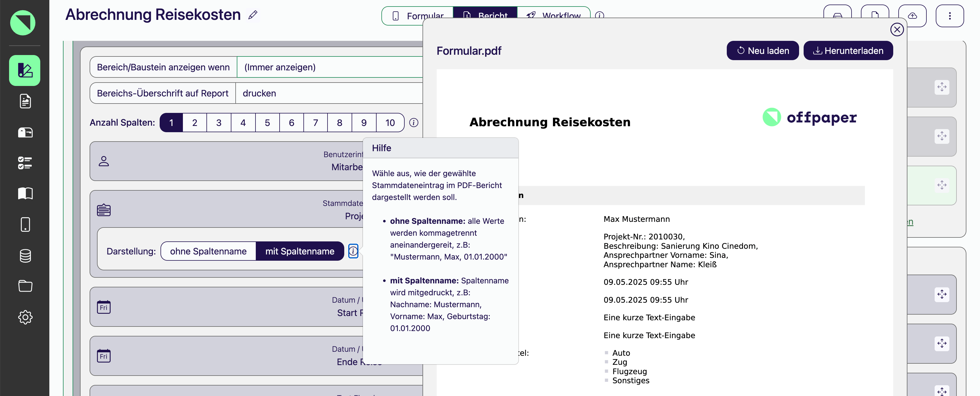Click the mobile device sidebar icon
Screen dimensions: 980x396
click(x=25, y=224)
